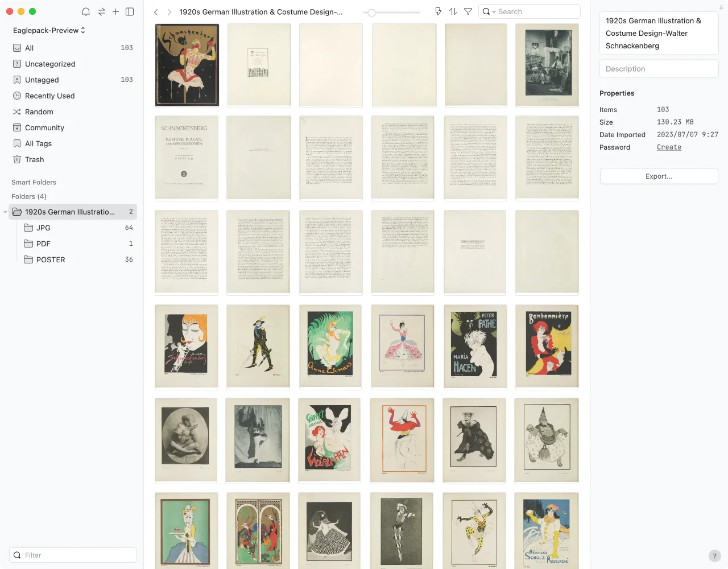Click the folder name field in inspector

point(659,33)
